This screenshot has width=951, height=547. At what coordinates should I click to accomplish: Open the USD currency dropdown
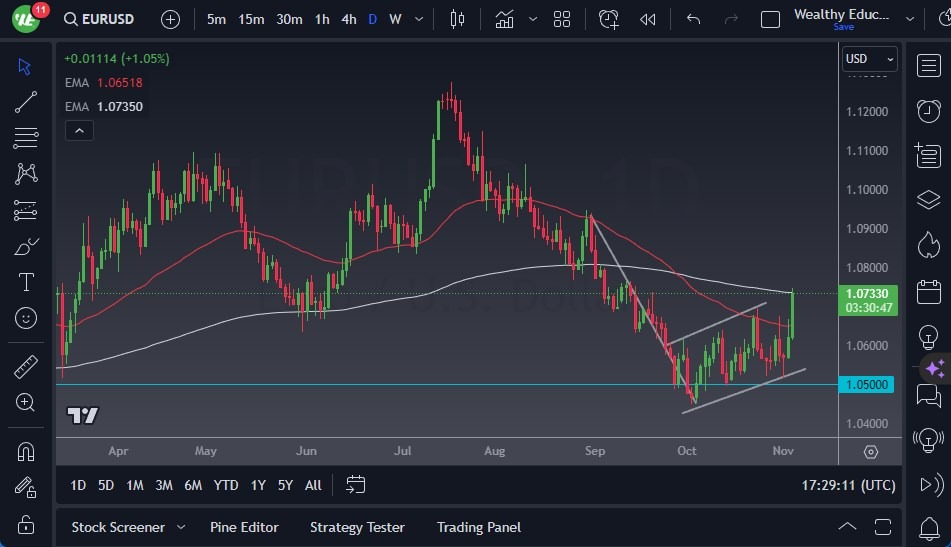pyautogui.click(x=869, y=59)
